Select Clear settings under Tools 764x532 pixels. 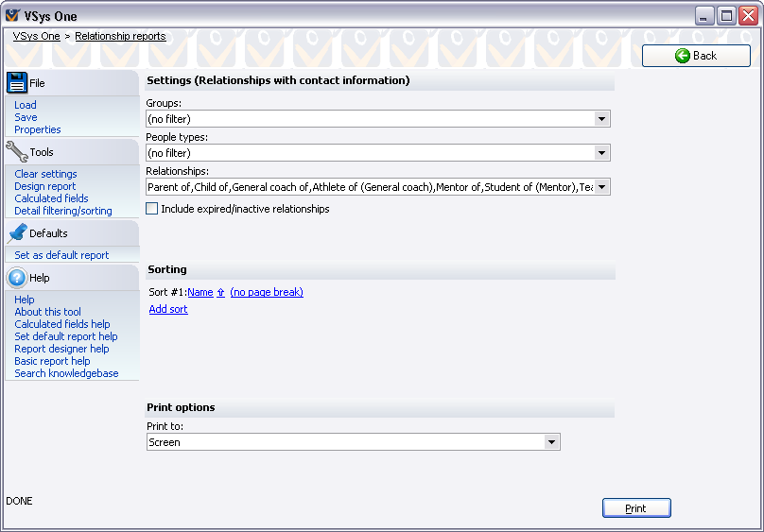45,174
